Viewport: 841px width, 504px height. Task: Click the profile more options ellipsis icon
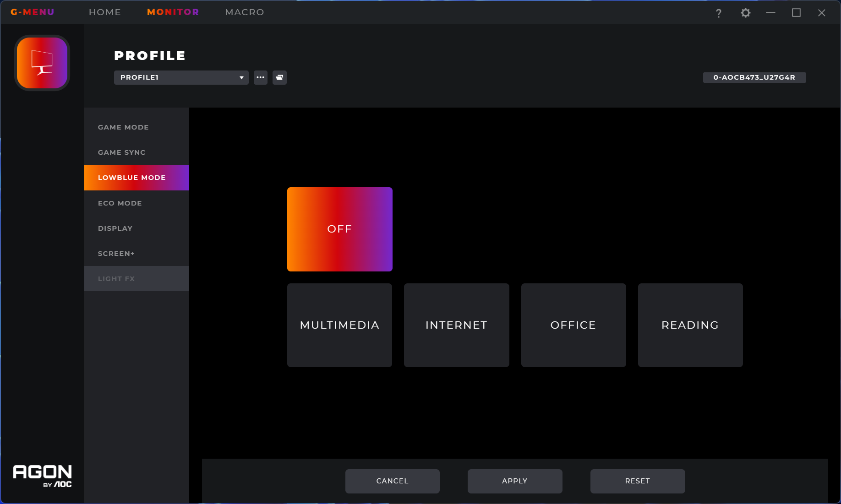[x=261, y=77]
